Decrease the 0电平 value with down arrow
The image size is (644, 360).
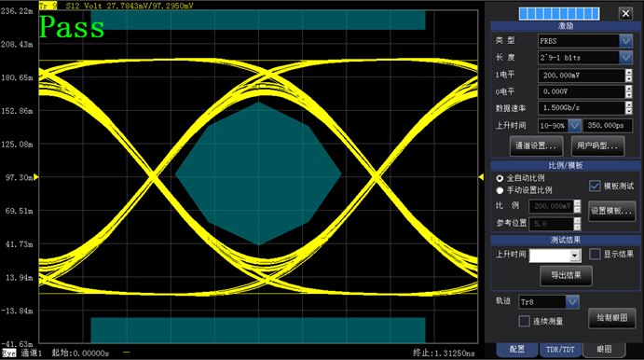629,95
